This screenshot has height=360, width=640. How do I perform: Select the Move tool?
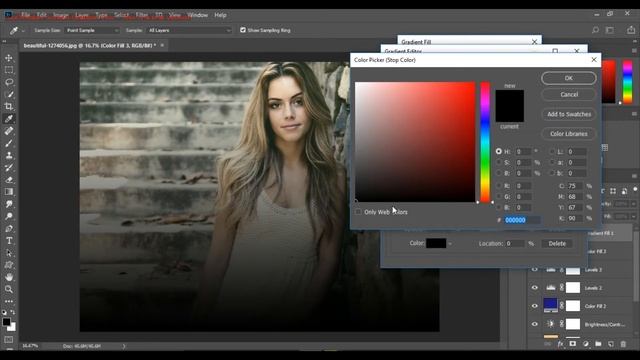coord(9,58)
